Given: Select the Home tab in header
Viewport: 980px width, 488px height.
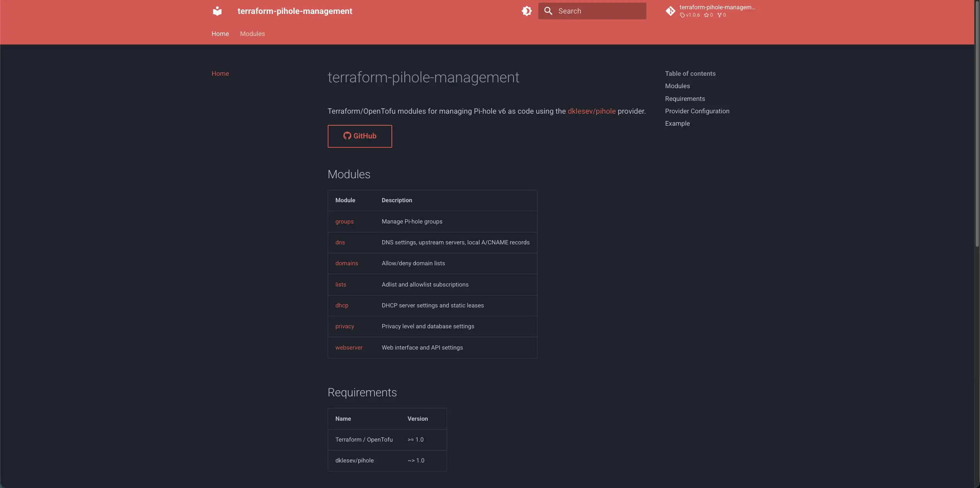Looking at the screenshot, I should pyautogui.click(x=220, y=34).
